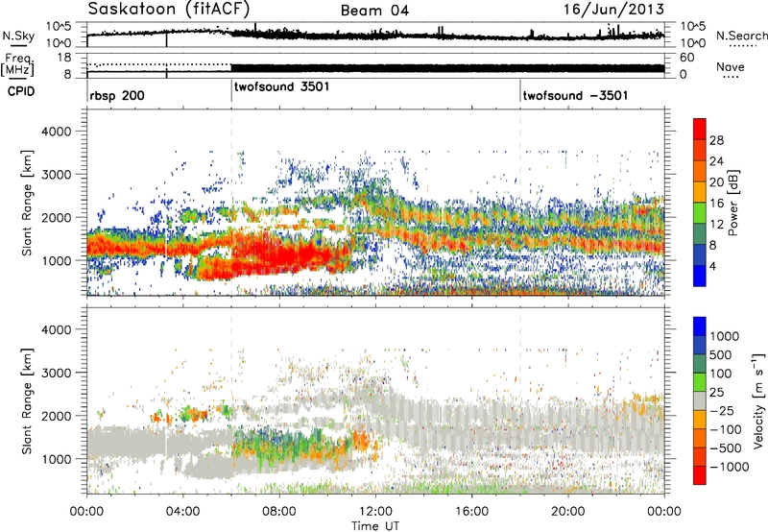Screen dimensions: 768x532
Task: Click the '04:00' time axis tick label
Action: 182,512
